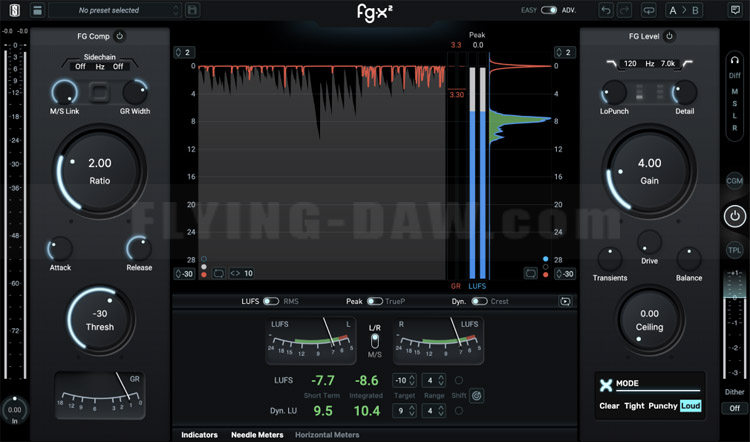Toggle the Dither Off button

(734, 408)
